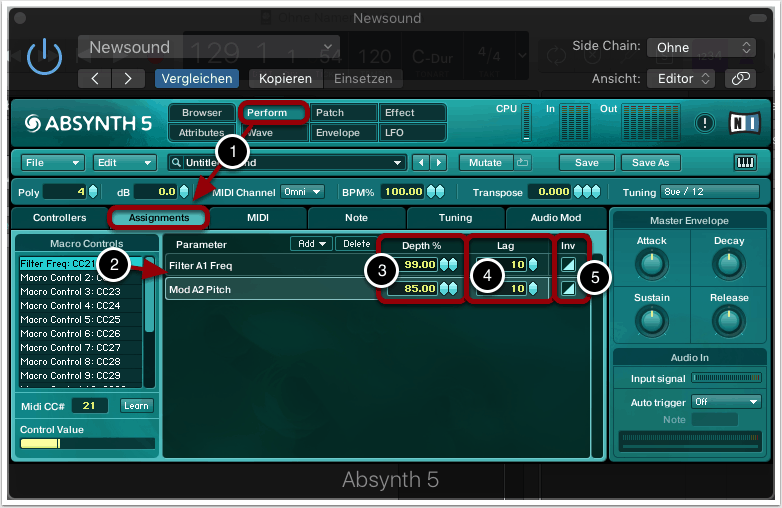782x508 pixels.
Task: Open the Audio Mod tab
Action: point(555,217)
